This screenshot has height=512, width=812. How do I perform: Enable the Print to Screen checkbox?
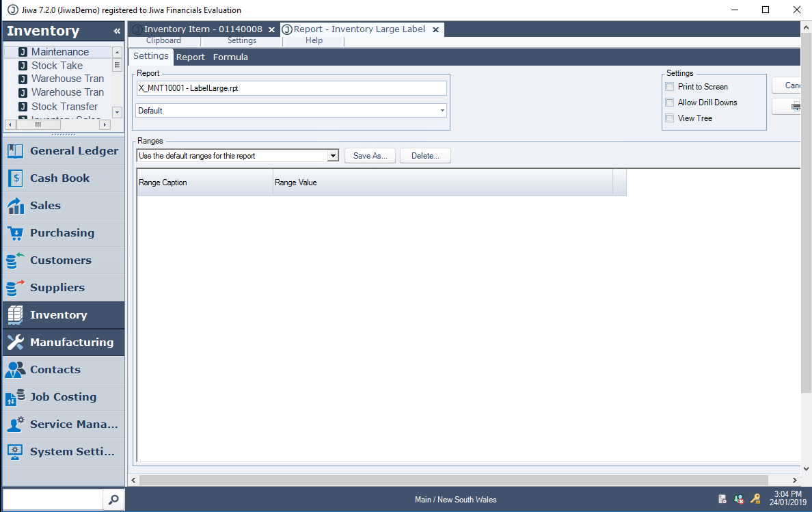(x=670, y=87)
